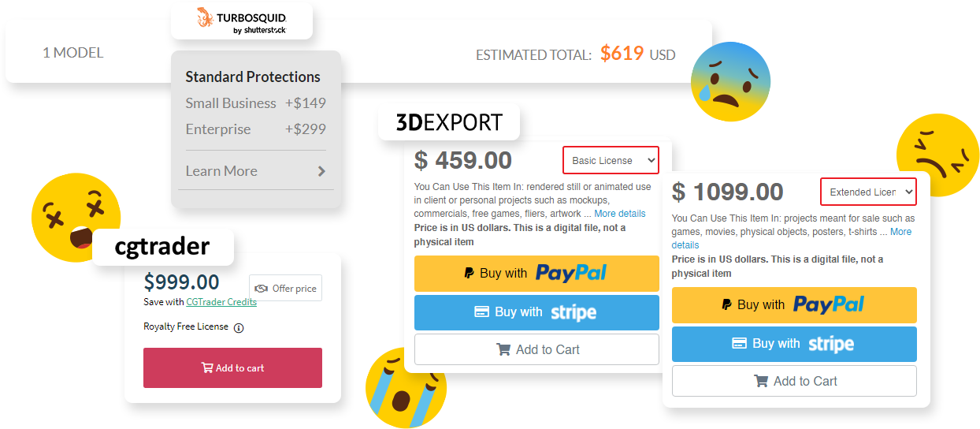Select Small Business +$149 protection
The image size is (980, 429).
coord(255,103)
